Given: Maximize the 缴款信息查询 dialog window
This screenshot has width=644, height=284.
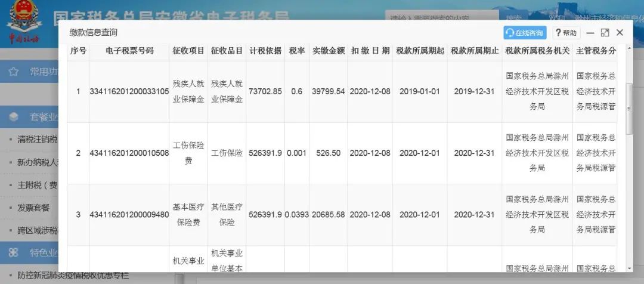Looking at the screenshot, I should pyautogui.click(x=605, y=33).
